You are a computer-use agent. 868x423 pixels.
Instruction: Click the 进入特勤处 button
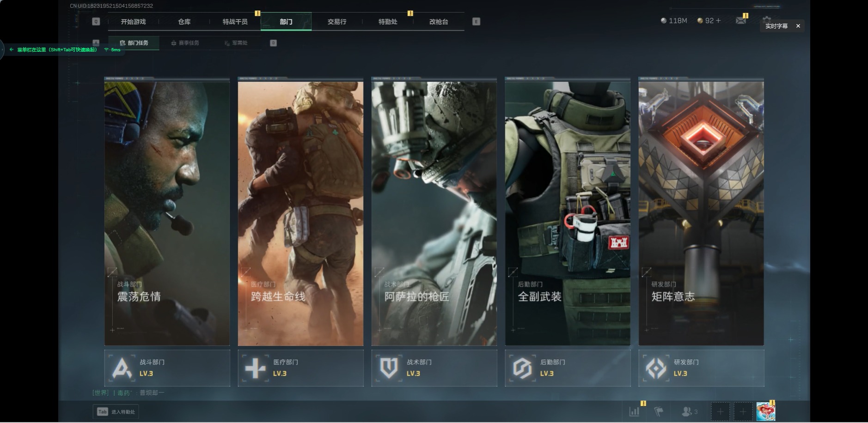(x=116, y=411)
